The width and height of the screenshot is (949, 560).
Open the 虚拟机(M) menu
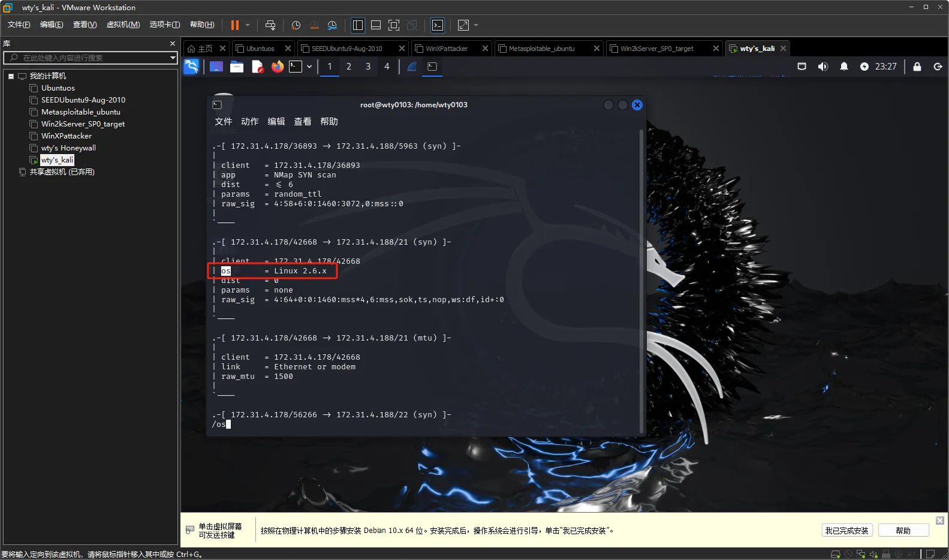pos(123,25)
